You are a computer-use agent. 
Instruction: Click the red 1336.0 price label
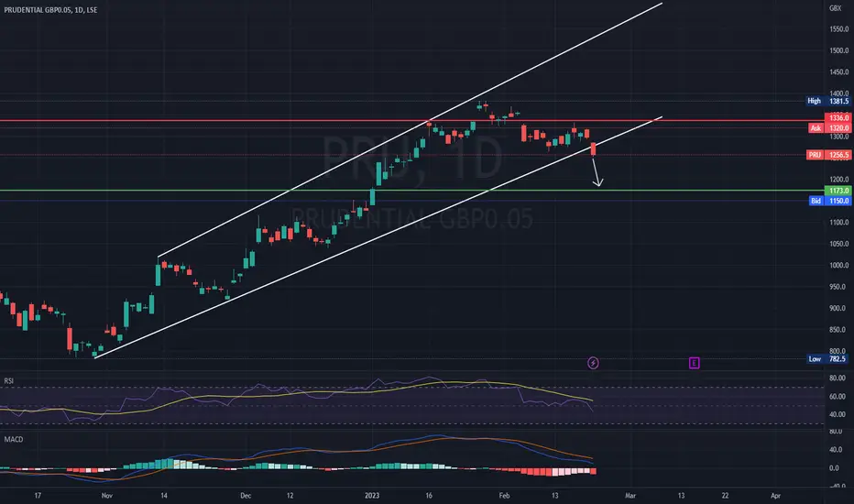(x=838, y=117)
